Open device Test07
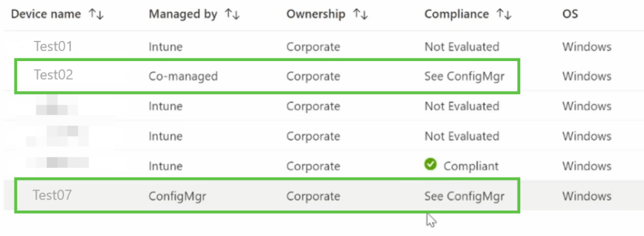Image resolution: width=644 pixels, height=236 pixels. (x=52, y=195)
